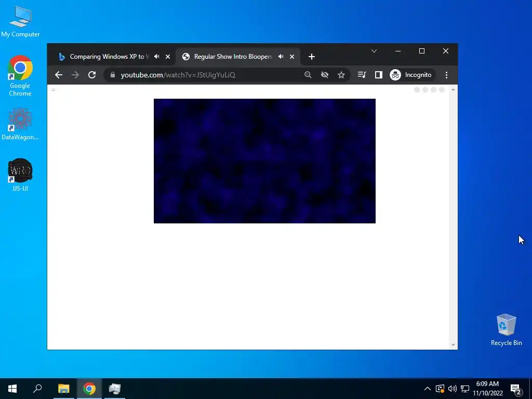Select Regular Show Intro Bloopers tab
Screen dimensions: 532x399
[x=233, y=57]
